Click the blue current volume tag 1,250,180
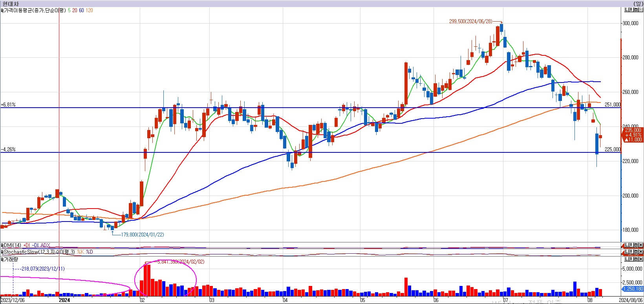The height and width of the screenshot is (304, 644). tap(633, 289)
